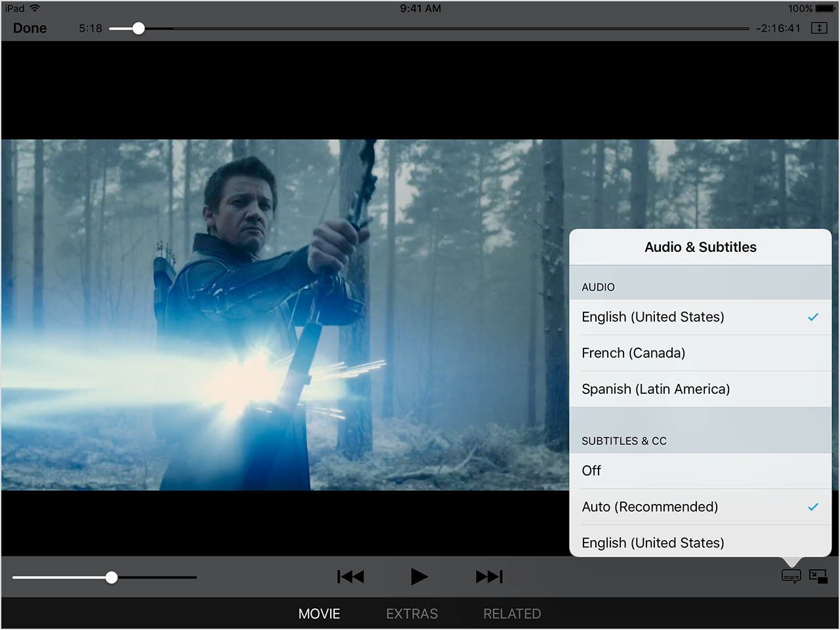The height and width of the screenshot is (630, 840).
Task: Skip to previous chapter
Action: click(x=350, y=577)
